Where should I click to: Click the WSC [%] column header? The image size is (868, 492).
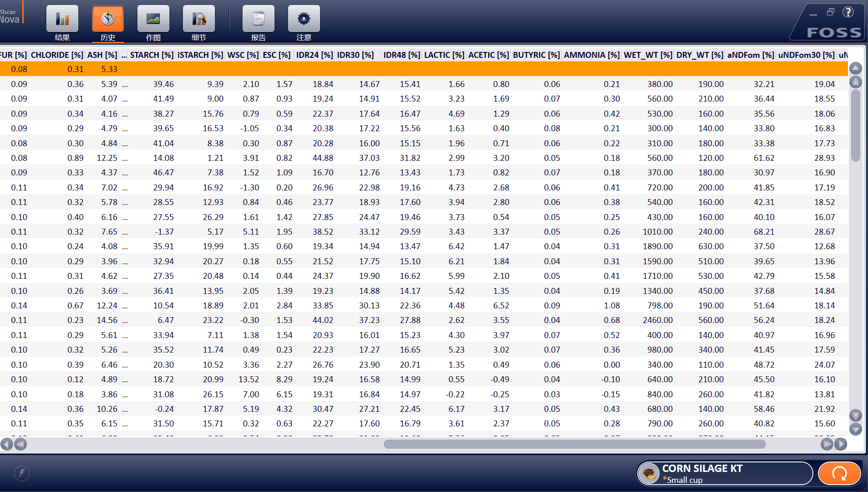pyautogui.click(x=243, y=55)
